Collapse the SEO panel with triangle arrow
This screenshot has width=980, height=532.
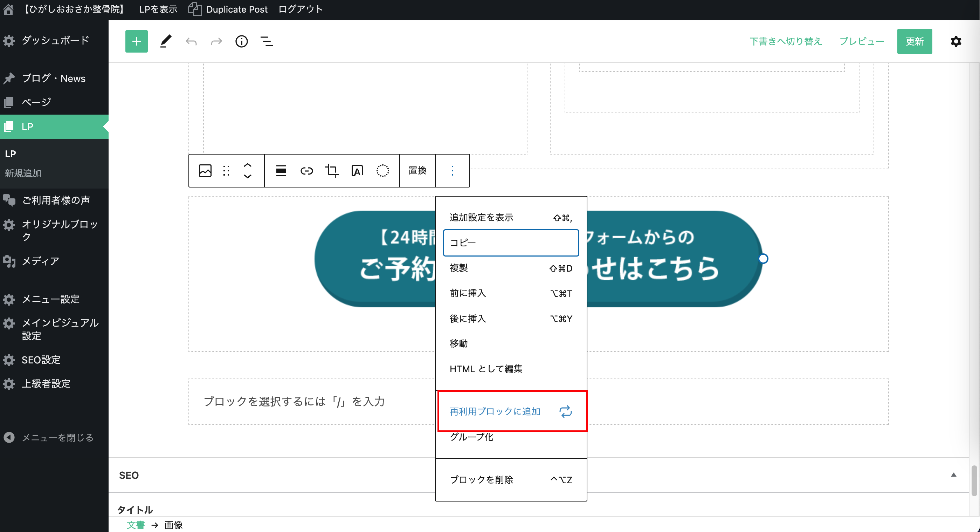coord(953,475)
